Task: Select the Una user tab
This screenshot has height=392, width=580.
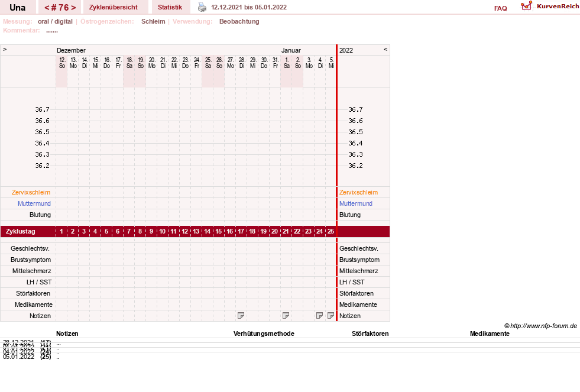Action: 17,8
